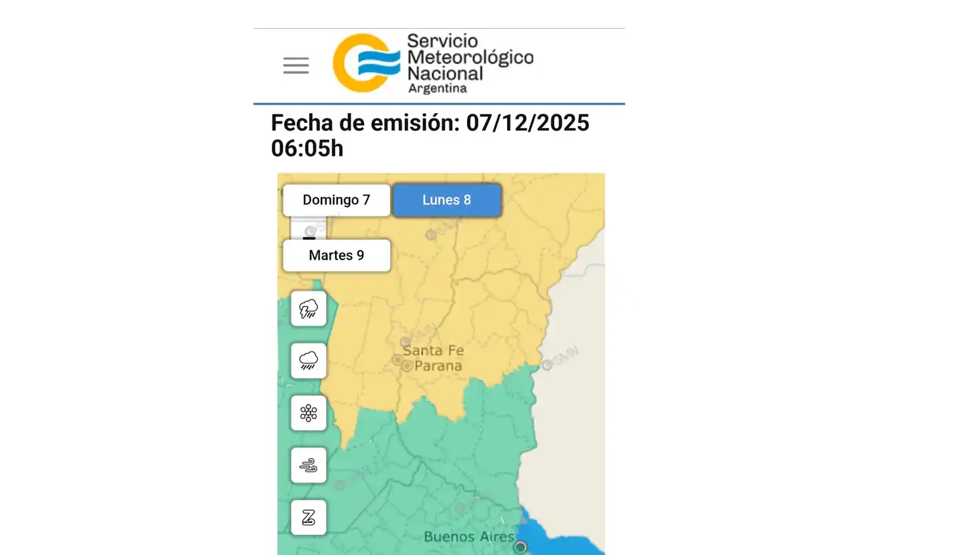Select the Zonda wind filter icon
The width and height of the screenshot is (980, 555).
tap(308, 516)
